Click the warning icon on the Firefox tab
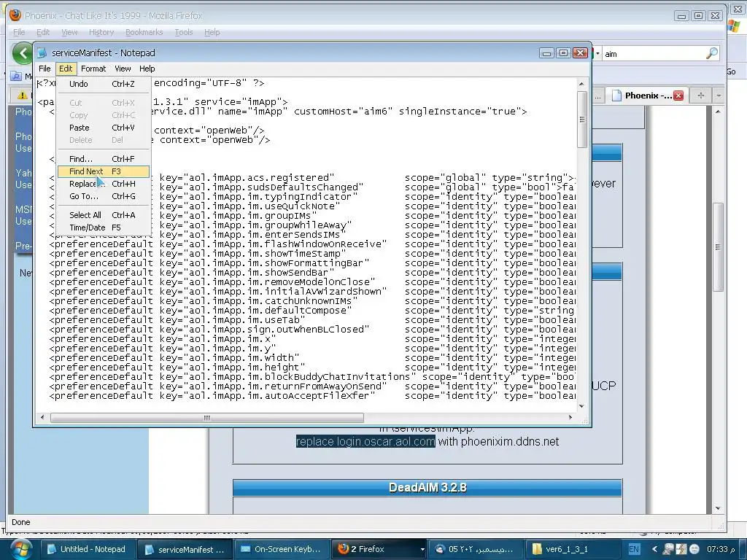This screenshot has height=560, width=747. coord(23,96)
